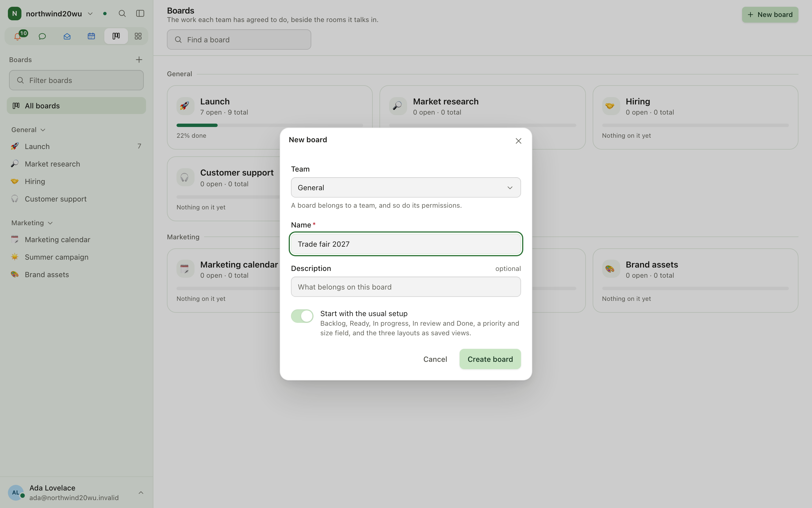This screenshot has width=812, height=508.
Task: Toggle Start with the usual setup
Action: (302, 316)
